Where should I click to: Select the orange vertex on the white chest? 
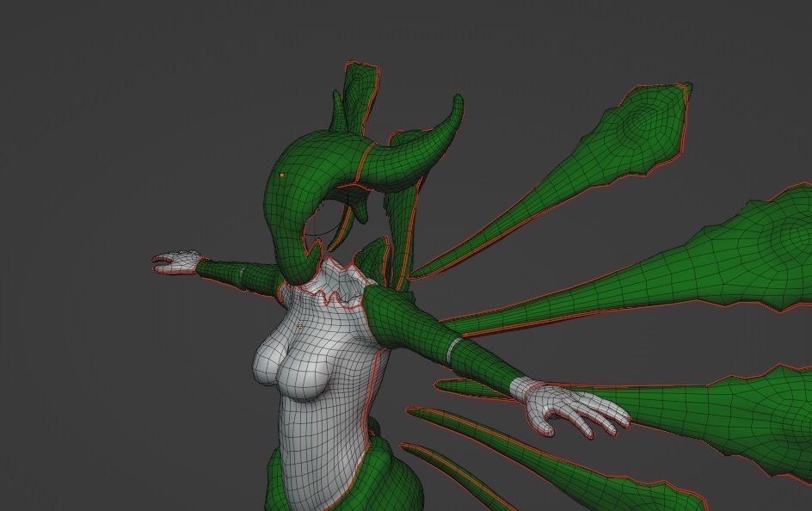(x=300, y=326)
